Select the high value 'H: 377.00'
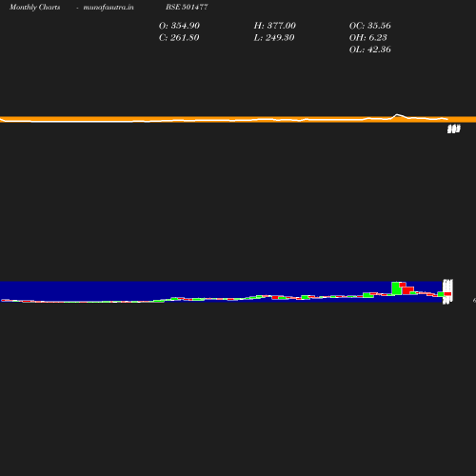Image resolution: width=476 pixels, height=476 pixels. tap(274, 26)
